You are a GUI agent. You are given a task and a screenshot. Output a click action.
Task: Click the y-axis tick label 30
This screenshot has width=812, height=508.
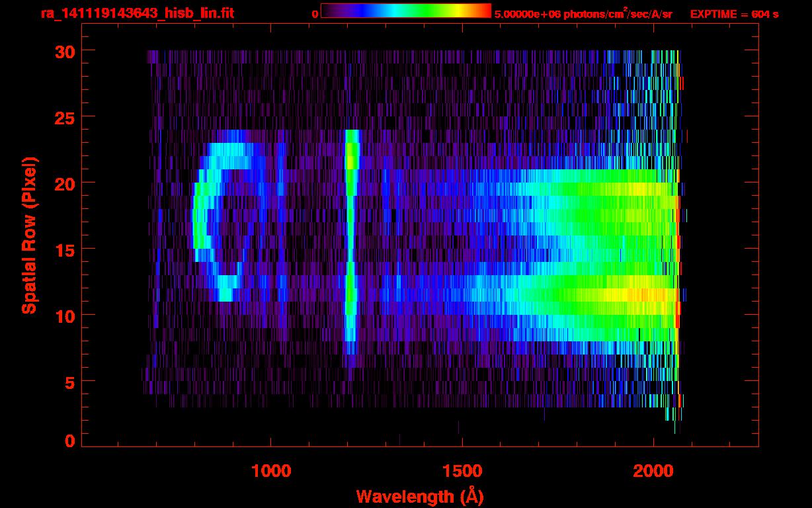[x=63, y=51]
